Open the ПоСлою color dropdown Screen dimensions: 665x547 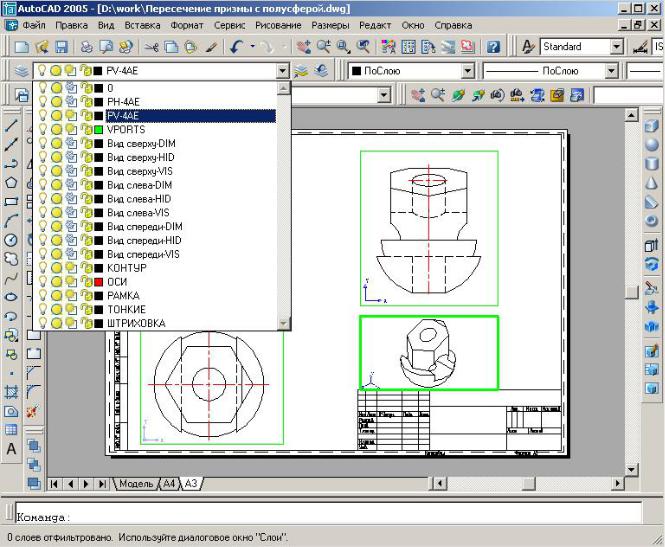(468, 70)
